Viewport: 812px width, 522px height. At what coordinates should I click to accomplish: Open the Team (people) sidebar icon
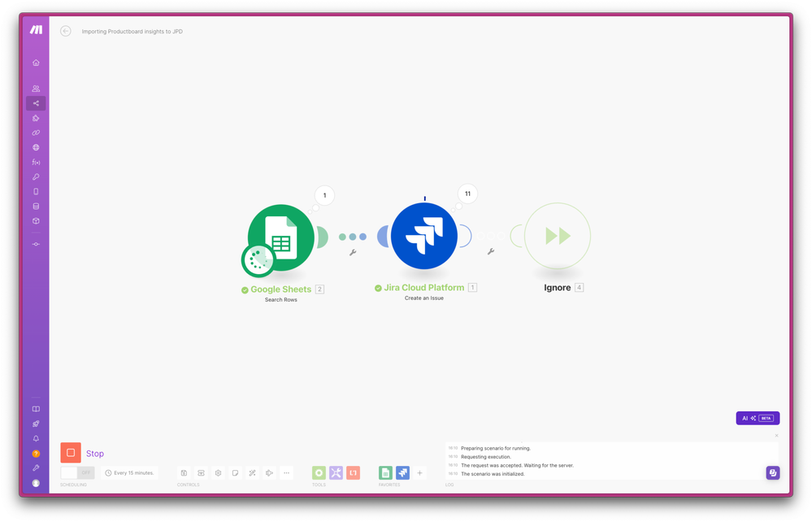36,89
